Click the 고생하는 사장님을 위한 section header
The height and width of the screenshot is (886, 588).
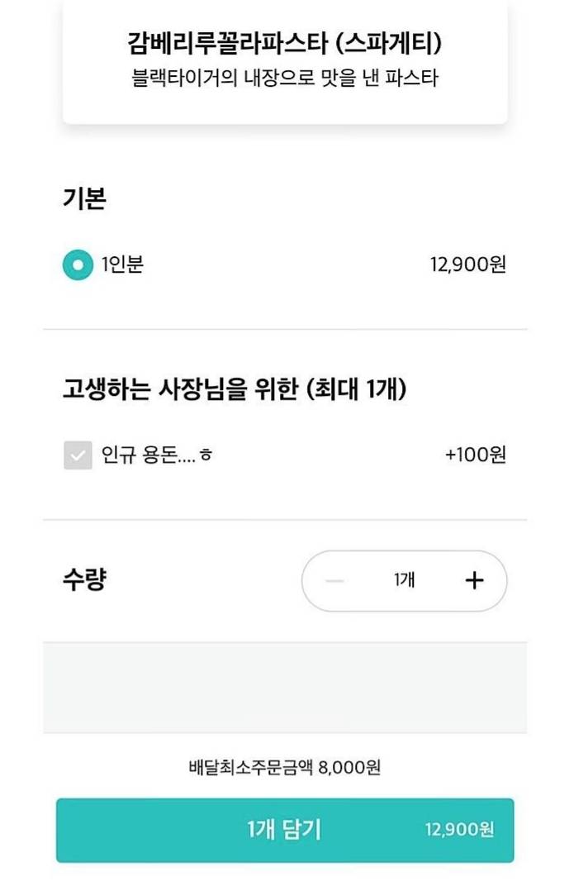point(234,389)
